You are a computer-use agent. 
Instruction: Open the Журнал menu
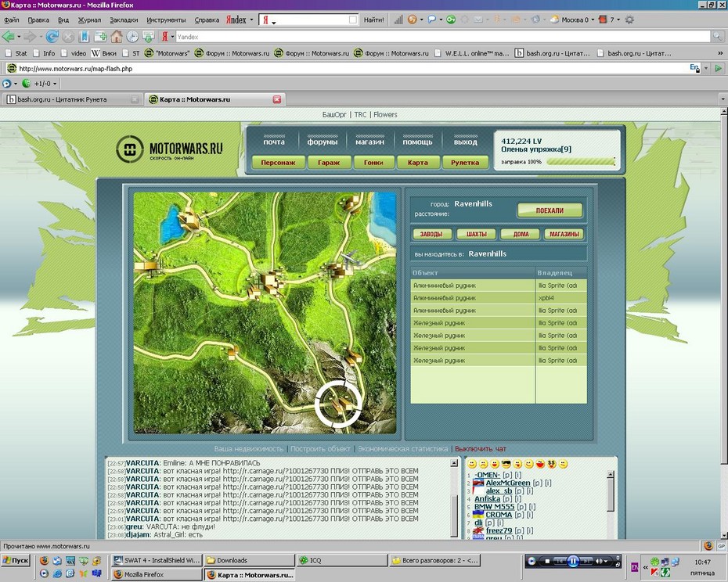tap(89, 20)
